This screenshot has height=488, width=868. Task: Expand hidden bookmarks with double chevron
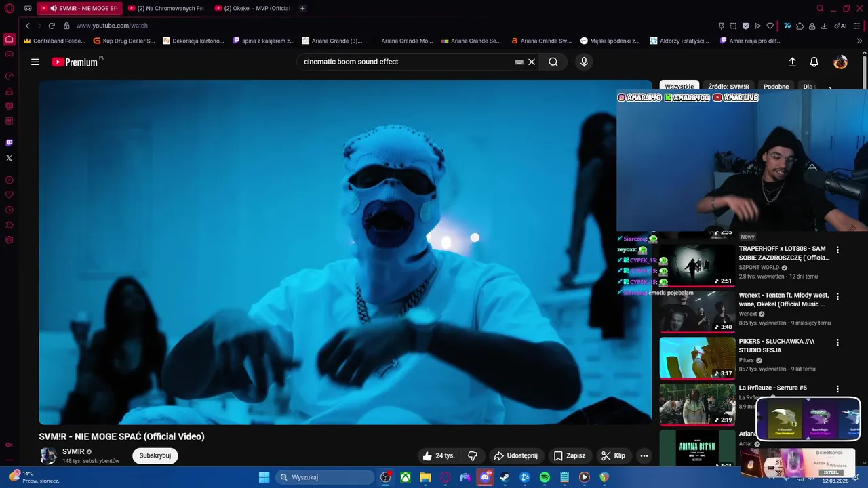[859, 41]
